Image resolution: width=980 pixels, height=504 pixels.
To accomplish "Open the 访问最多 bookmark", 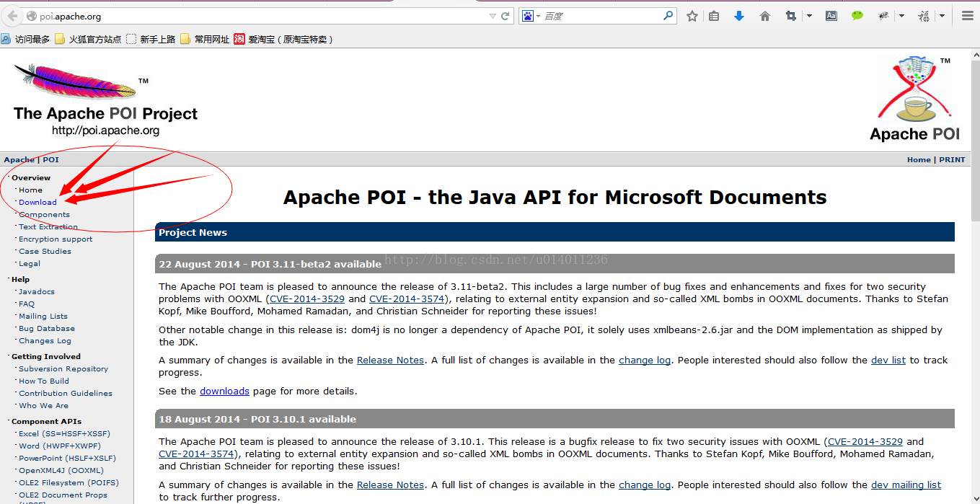I will point(25,40).
